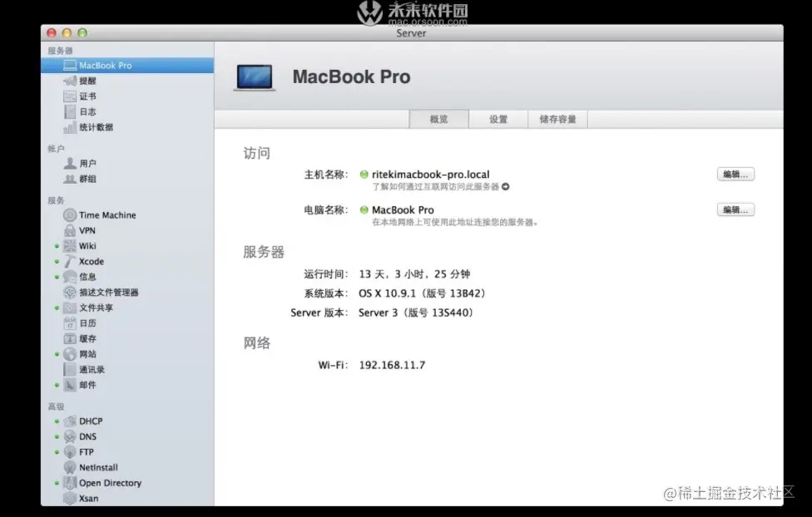This screenshot has height=517, width=812.
Task: Switch to the 概览 overview tab
Action: click(x=438, y=119)
